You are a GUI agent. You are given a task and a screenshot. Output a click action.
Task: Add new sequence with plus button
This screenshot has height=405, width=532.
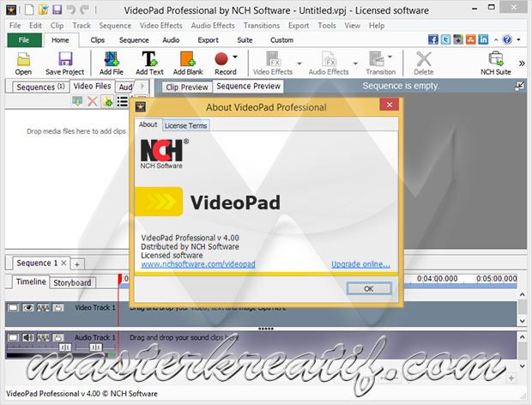click(x=77, y=264)
